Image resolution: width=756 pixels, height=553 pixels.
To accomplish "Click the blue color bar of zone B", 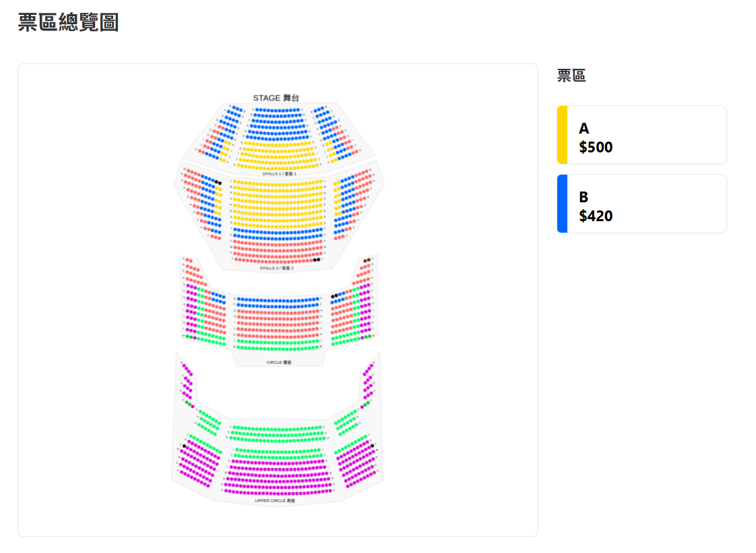I will (x=562, y=204).
